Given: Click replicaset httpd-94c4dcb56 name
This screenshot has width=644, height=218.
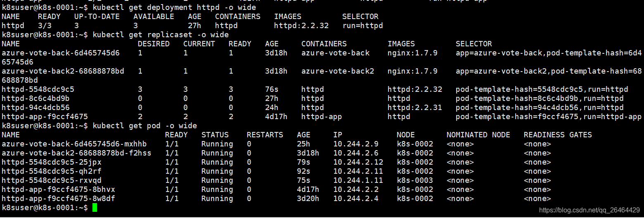Looking at the screenshot, I should 36,108.
